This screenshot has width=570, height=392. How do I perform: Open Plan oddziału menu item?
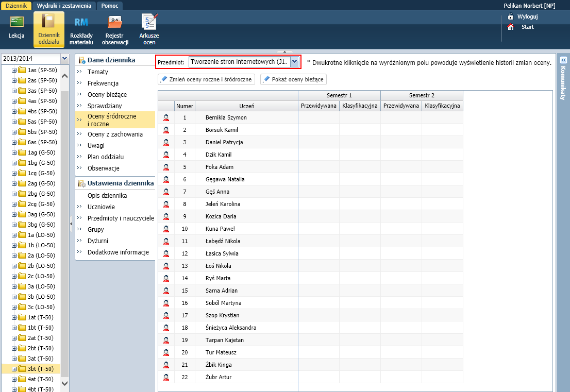(x=106, y=157)
